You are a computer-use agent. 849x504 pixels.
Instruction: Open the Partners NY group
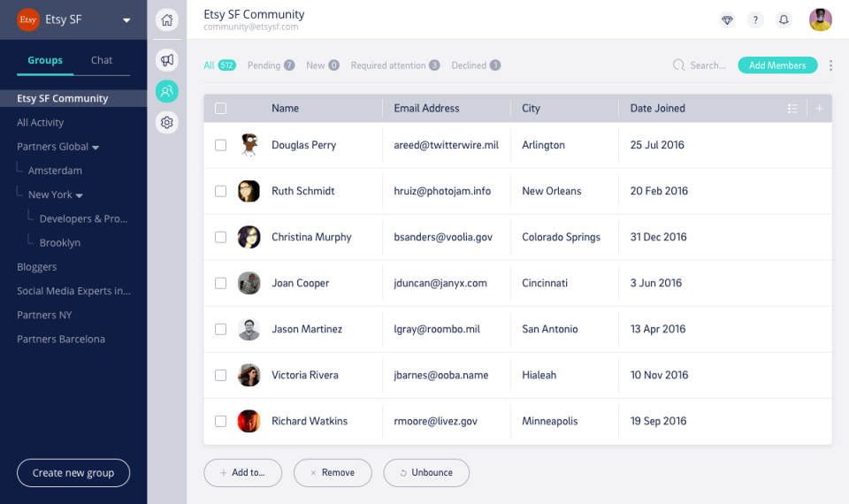44,315
